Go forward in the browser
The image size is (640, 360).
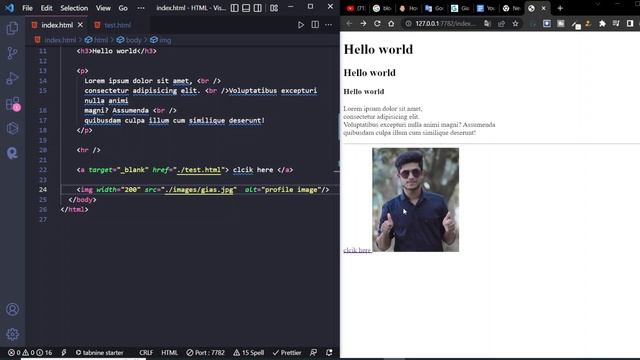point(363,24)
